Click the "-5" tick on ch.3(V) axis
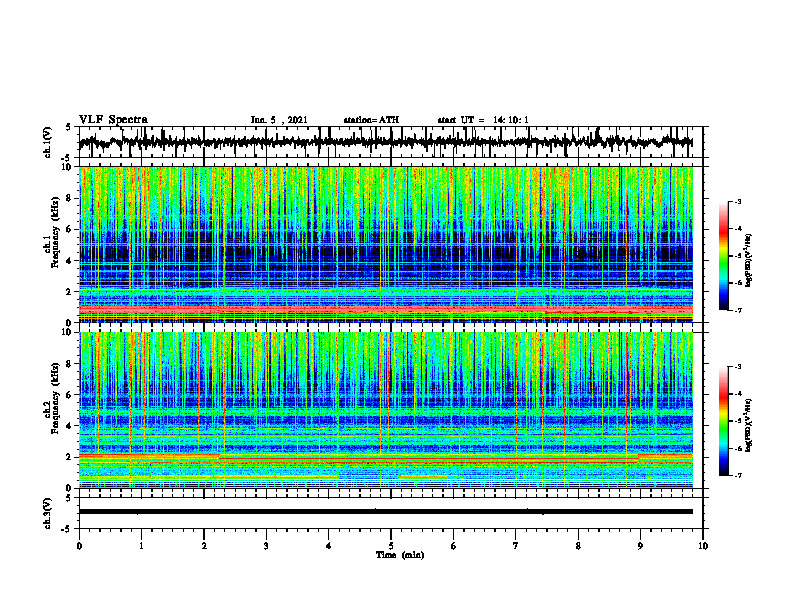 [67, 529]
